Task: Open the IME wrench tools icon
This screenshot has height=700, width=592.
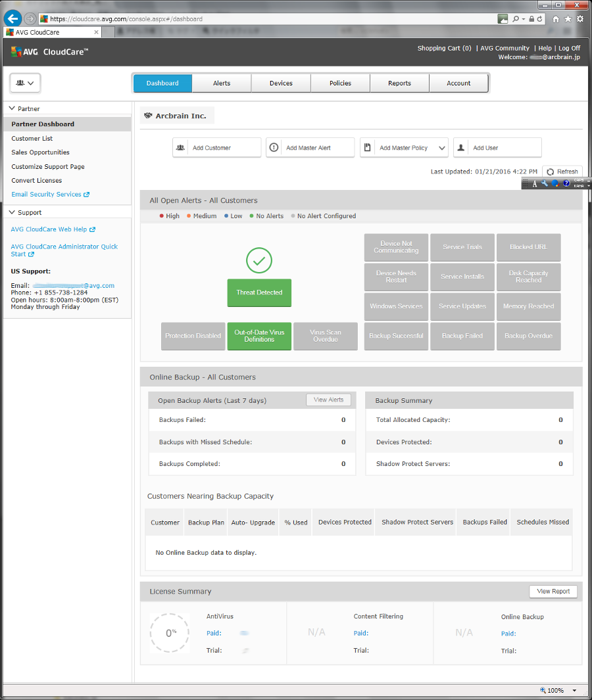Action: (544, 183)
